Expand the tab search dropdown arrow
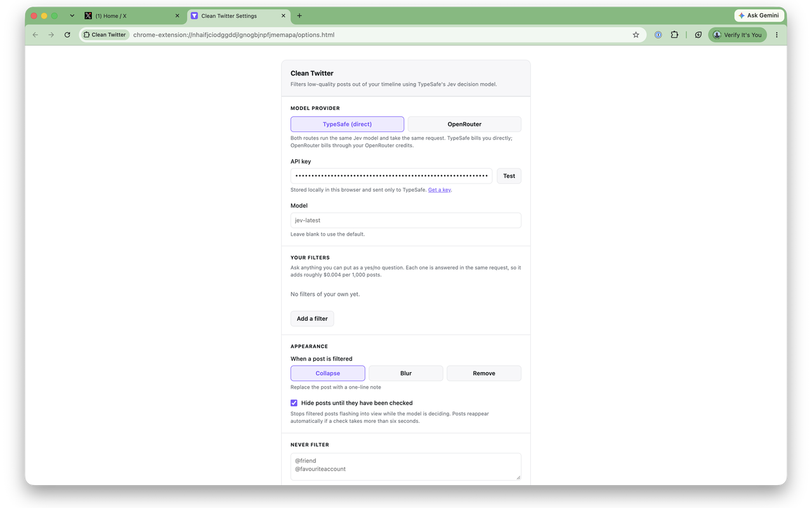812x508 pixels. 72,16
